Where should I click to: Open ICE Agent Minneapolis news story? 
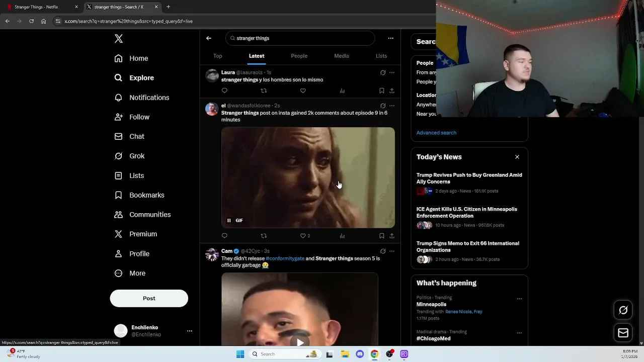(x=469, y=217)
